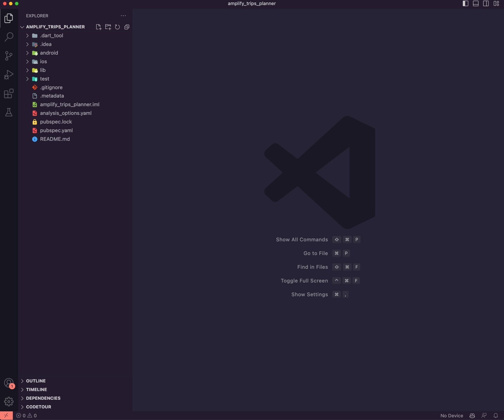Open analysis_options.yaml file
This screenshot has width=504, height=420.
[x=75, y=113]
